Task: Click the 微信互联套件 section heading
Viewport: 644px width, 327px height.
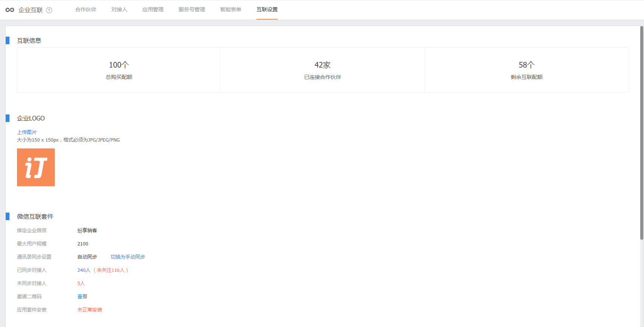Action: pos(35,216)
